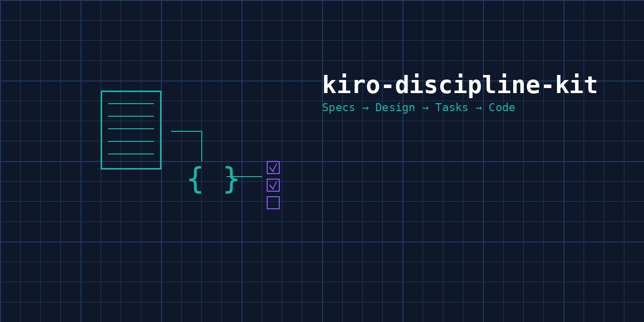
Task: Toggle the first checked checkbox
Action: click(273, 167)
